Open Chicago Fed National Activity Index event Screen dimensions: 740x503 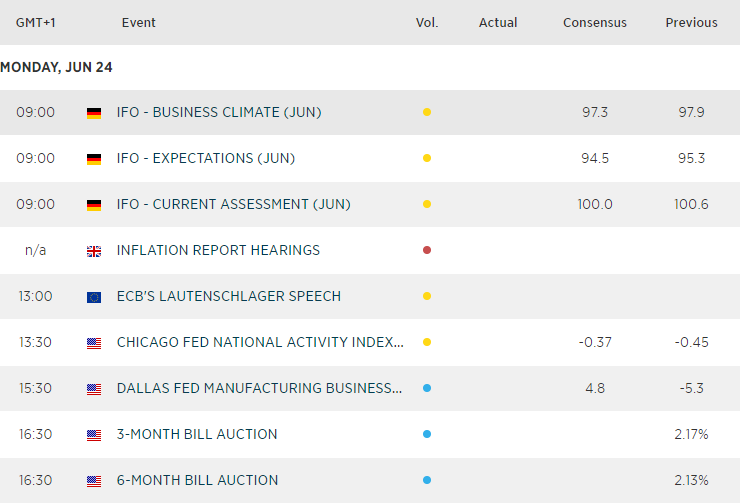click(x=260, y=342)
